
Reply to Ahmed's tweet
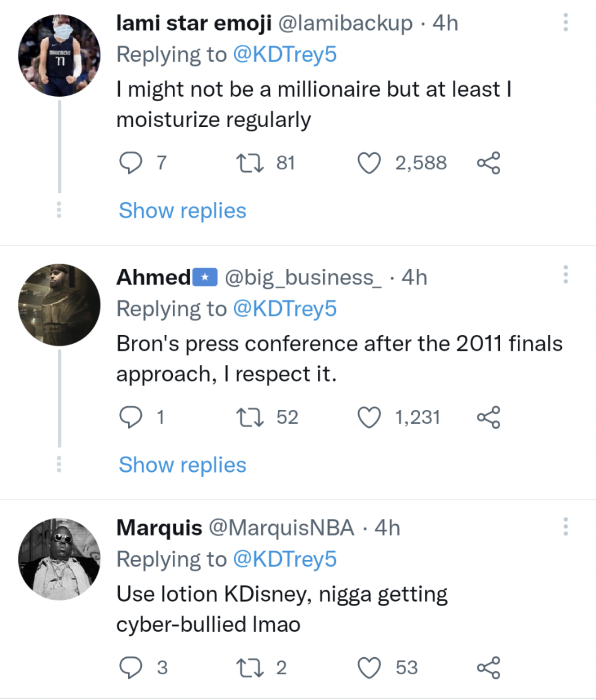[x=131, y=417]
